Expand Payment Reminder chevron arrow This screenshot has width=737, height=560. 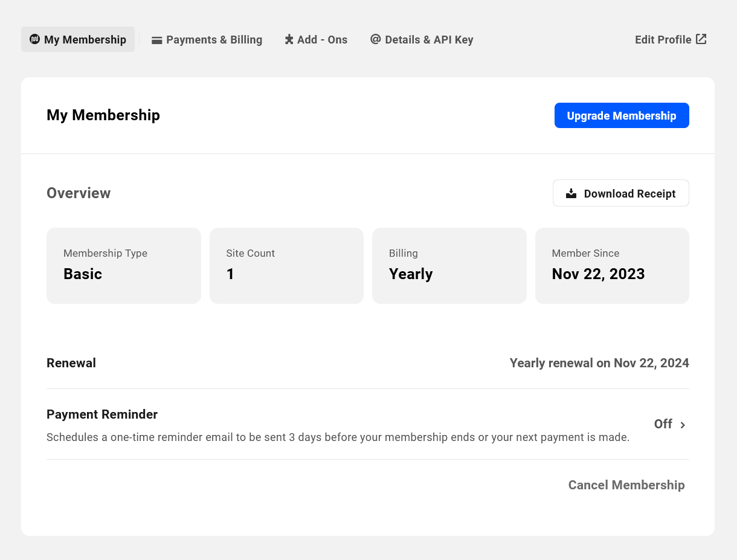pos(683,425)
